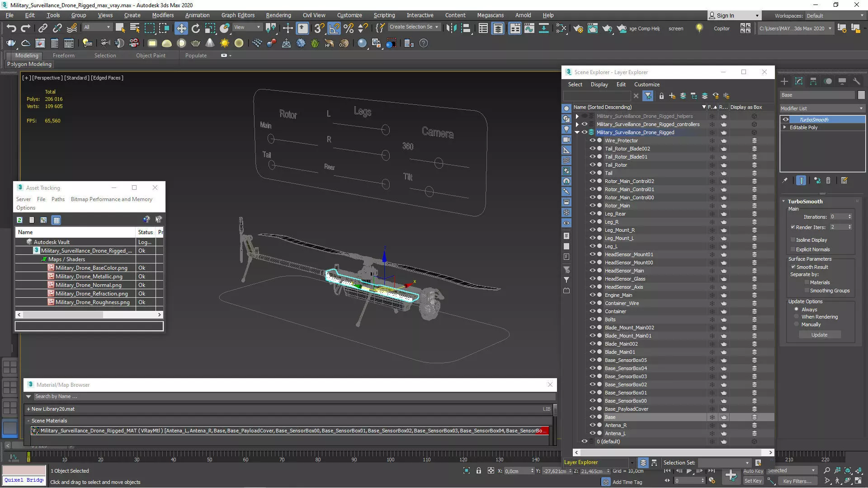The image size is (868, 488).
Task: Click Refresh icon in Asset Tracking
Action: [19, 220]
